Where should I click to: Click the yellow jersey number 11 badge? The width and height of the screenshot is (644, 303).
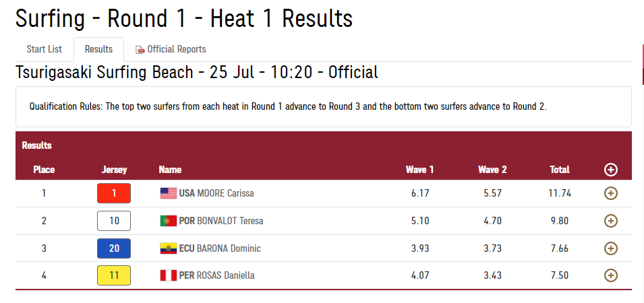114,275
